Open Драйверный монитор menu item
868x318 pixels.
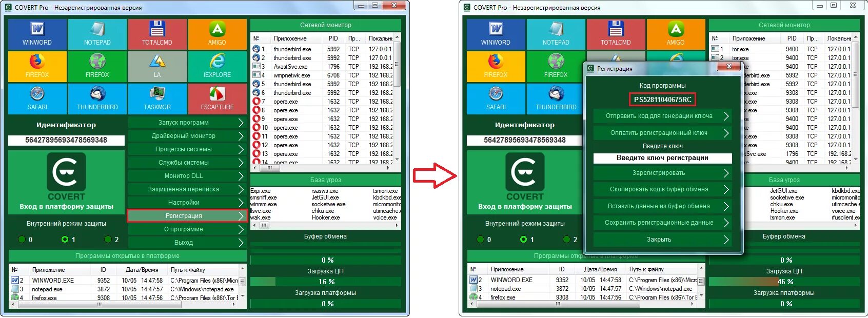187,136
